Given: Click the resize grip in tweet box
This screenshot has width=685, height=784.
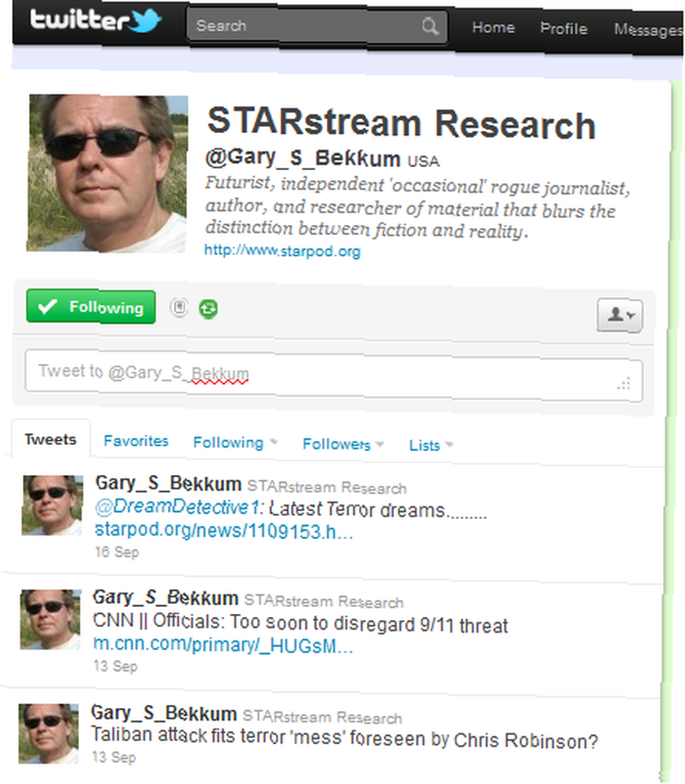Looking at the screenshot, I should [x=624, y=383].
